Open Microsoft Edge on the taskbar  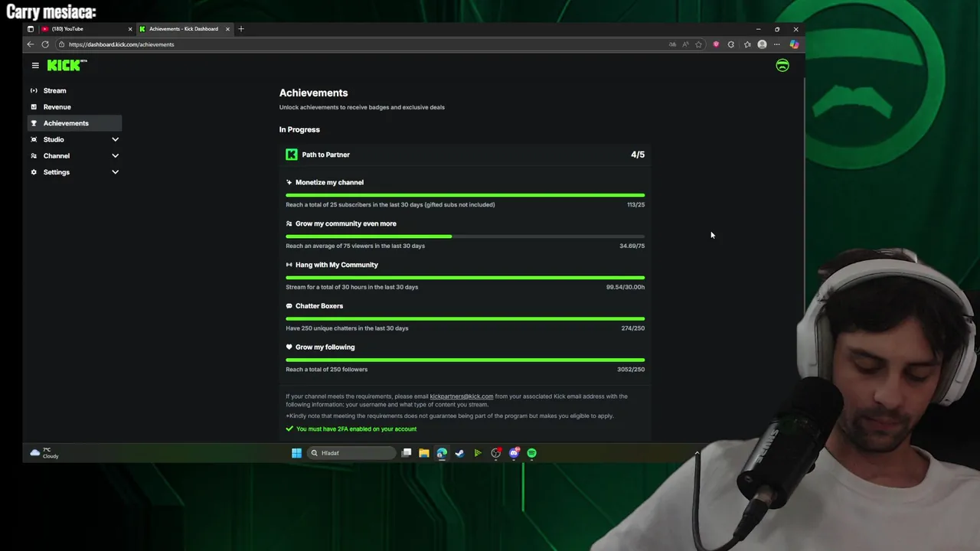coord(442,453)
